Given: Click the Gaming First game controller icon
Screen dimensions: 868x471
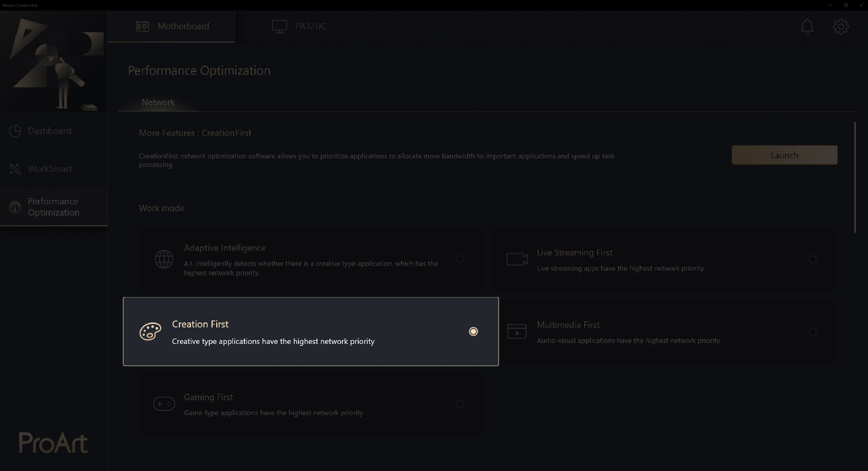Looking at the screenshot, I should click(162, 404).
